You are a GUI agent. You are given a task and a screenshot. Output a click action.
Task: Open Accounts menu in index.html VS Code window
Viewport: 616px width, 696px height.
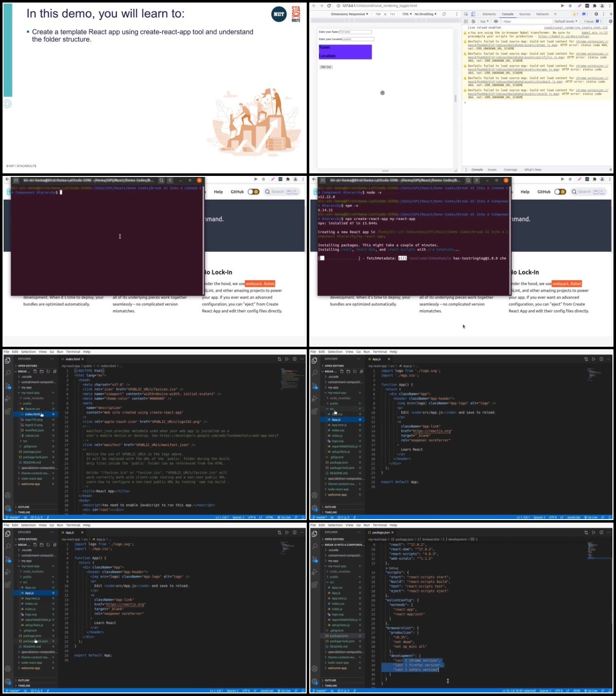(8, 495)
